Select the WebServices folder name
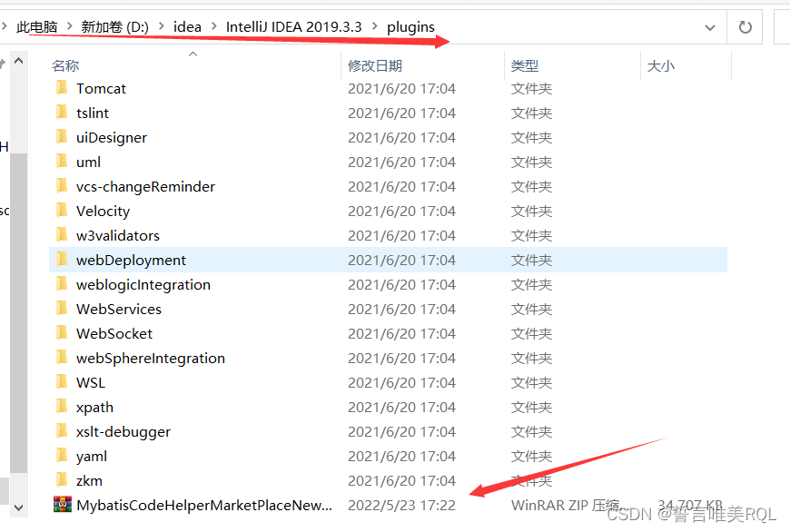The height and width of the screenshot is (532, 790). tap(119, 309)
